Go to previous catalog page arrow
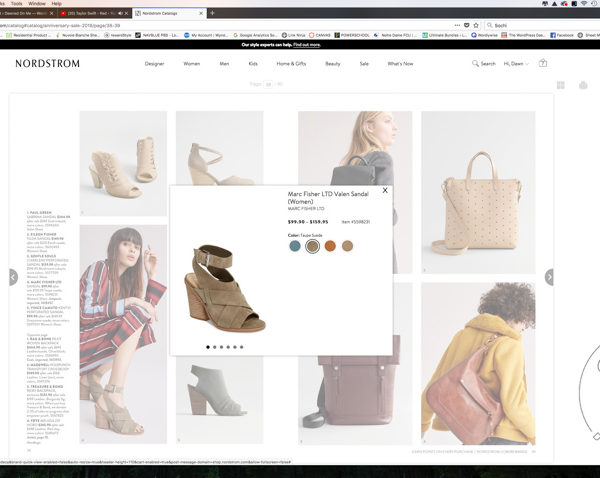 pyautogui.click(x=13, y=277)
